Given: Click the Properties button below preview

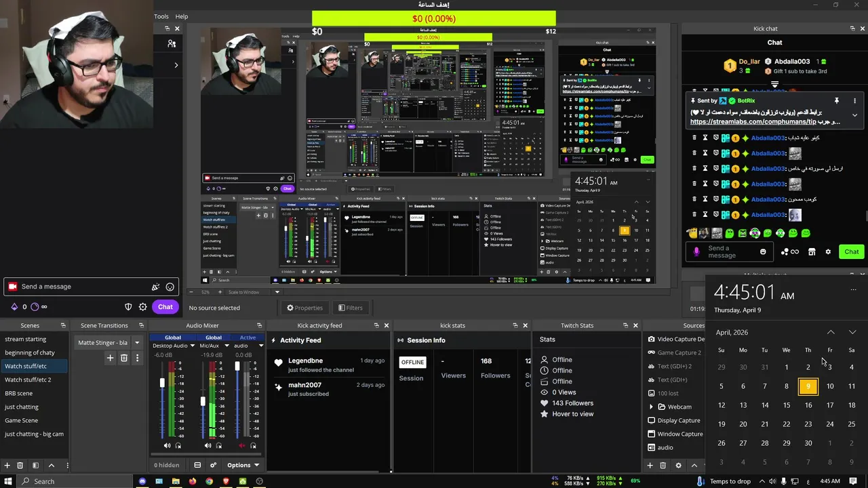Looking at the screenshot, I should tap(304, 308).
